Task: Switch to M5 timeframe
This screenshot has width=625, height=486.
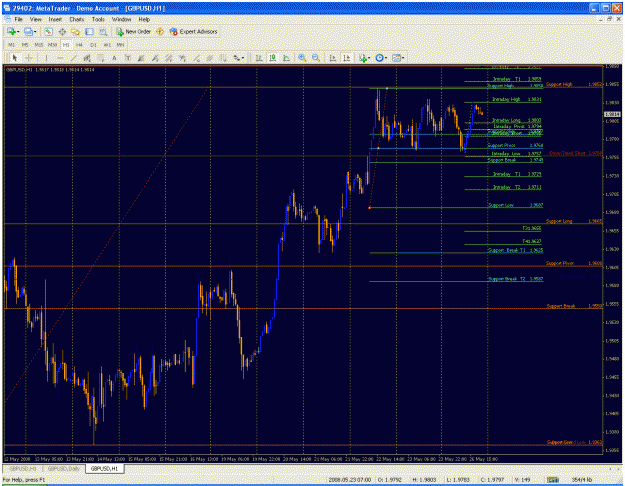Action: [25, 45]
